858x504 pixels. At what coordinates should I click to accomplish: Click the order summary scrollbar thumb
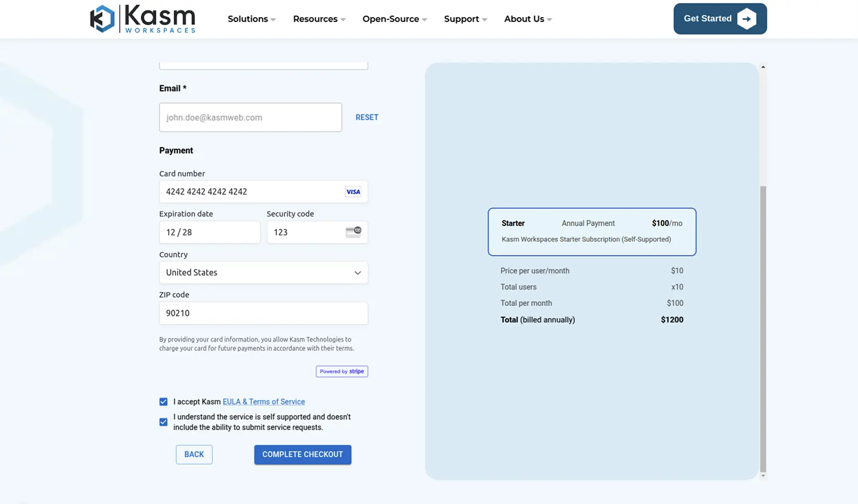763,329
